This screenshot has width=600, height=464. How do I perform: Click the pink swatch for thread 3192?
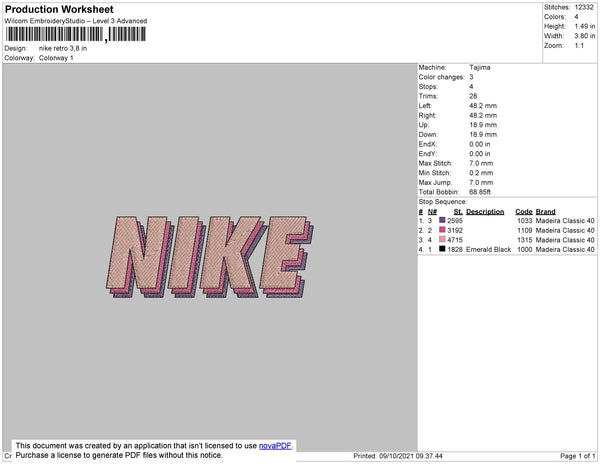pyautogui.click(x=442, y=230)
